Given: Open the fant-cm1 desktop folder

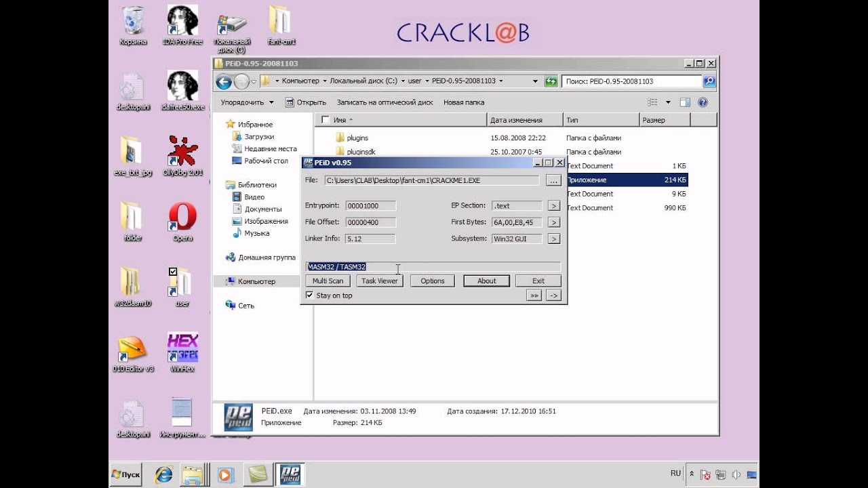Looking at the screenshot, I should point(280,26).
